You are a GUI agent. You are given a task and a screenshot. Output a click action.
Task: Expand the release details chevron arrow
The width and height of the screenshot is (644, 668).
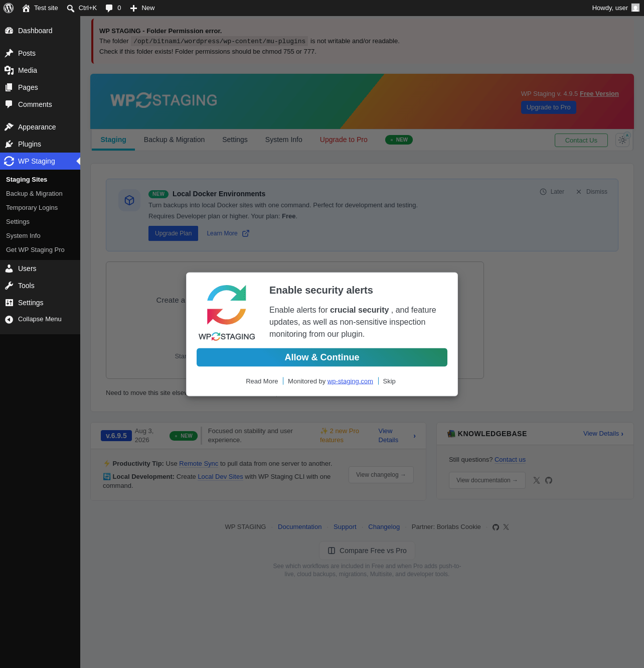pyautogui.click(x=414, y=436)
